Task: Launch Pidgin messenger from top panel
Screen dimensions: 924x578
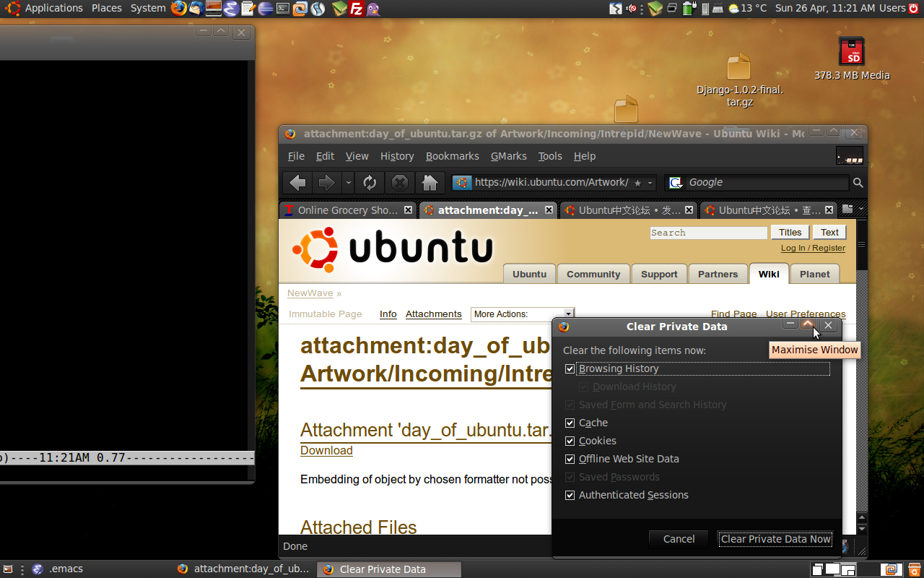Action: [372, 9]
